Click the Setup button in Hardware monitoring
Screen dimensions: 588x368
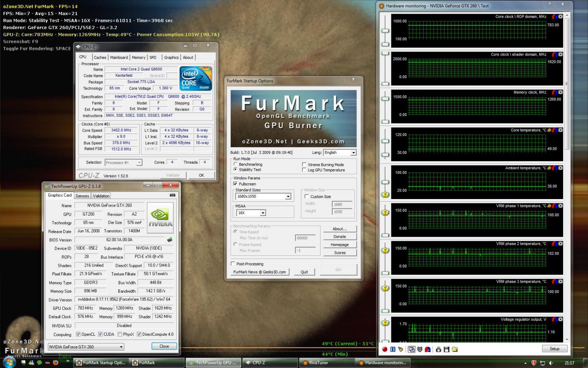tap(554, 349)
